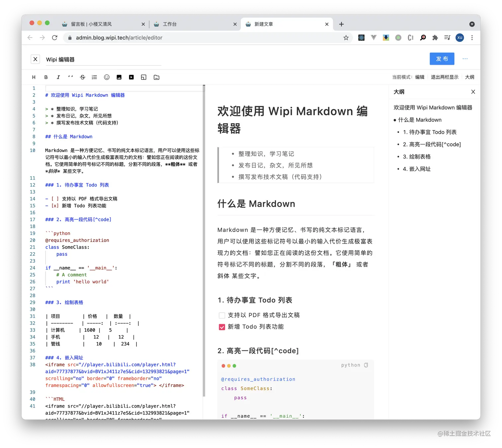The image size is (502, 448).
Task: Go back in browser history
Action: tap(30, 37)
